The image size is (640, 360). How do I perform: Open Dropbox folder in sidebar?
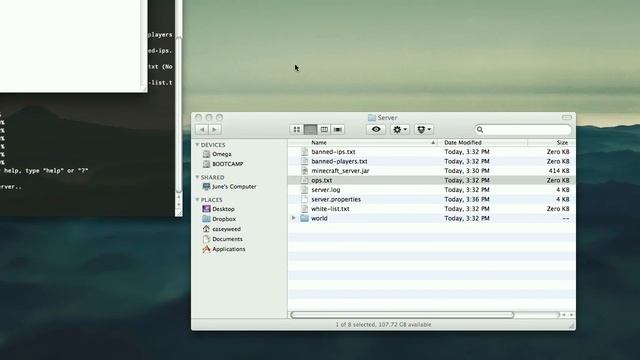[x=220, y=219]
